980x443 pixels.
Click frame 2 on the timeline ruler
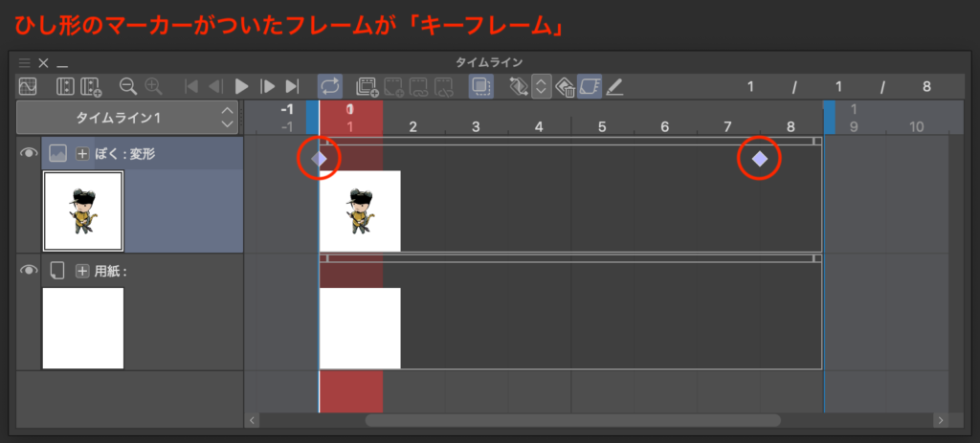(412, 127)
